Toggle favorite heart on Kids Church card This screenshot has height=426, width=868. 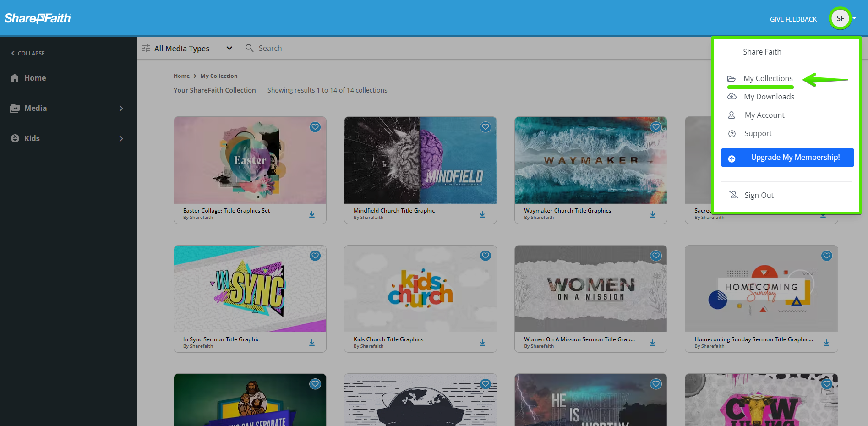point(486,256)
